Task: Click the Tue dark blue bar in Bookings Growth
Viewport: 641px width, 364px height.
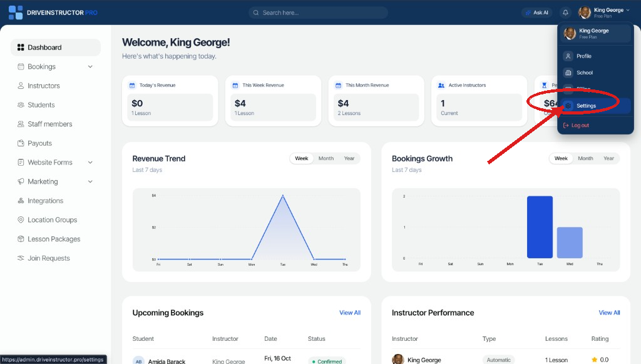Action: pos(540,227)
